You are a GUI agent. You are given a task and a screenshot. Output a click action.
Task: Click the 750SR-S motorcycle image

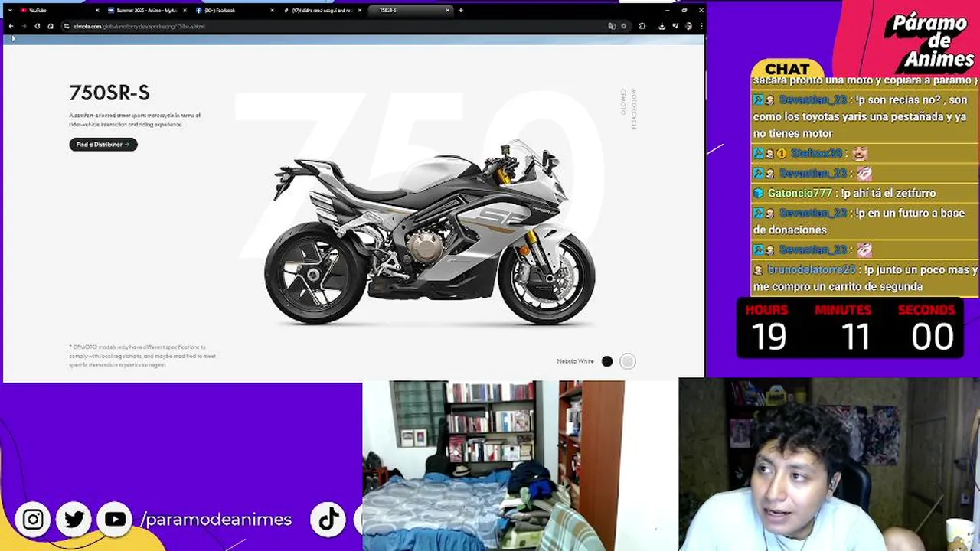[430, 233]
